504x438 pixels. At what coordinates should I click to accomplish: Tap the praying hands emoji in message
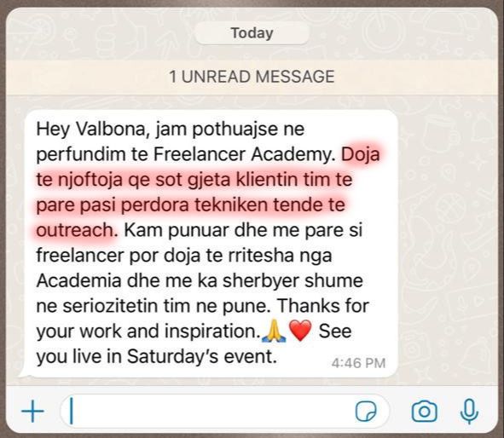point(274,331)
